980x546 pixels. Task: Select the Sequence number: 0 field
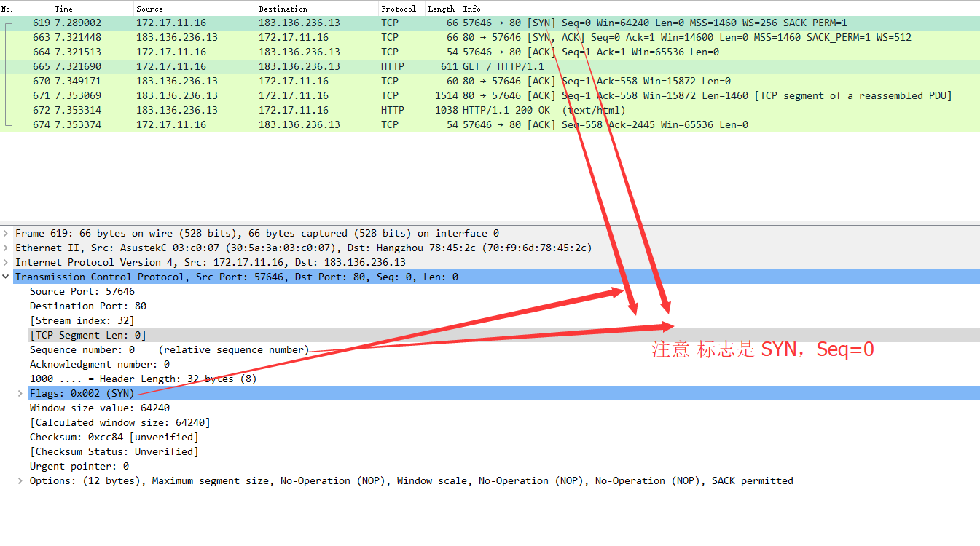[x=169, y=350]
